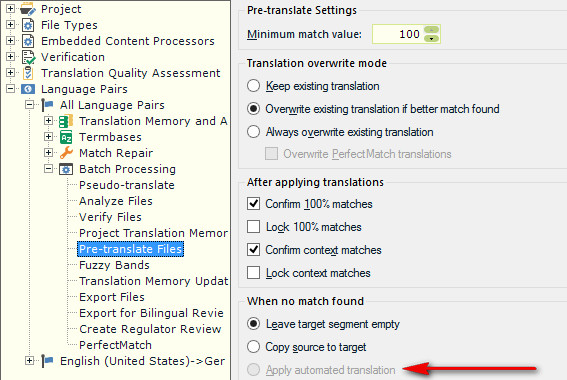
Task: Enable Lock context matches checkbox
Action: pyautogui.click(x=253, y=273)
